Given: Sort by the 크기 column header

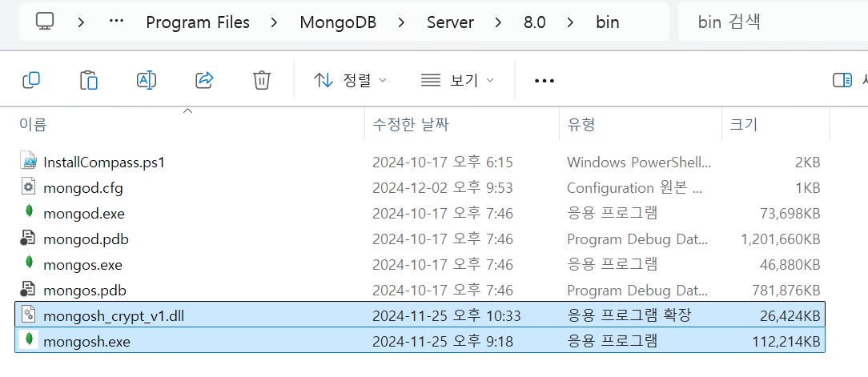Looking at the screenshot, I should click(x=743, y=125).
